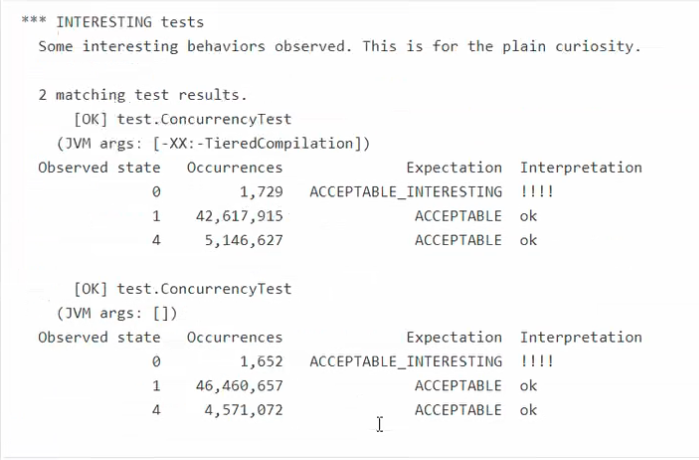Click the occurrences value 42,617,915
699x460 pixels.
click(239, 216)
